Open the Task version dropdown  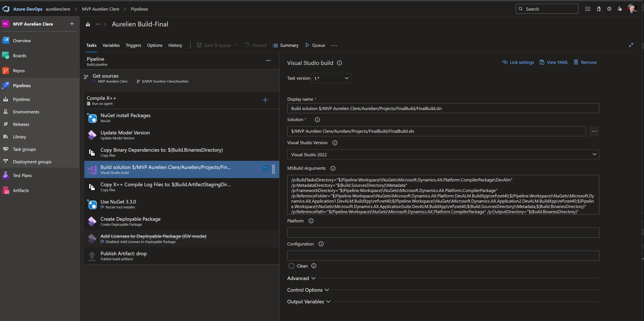(331, 78)
